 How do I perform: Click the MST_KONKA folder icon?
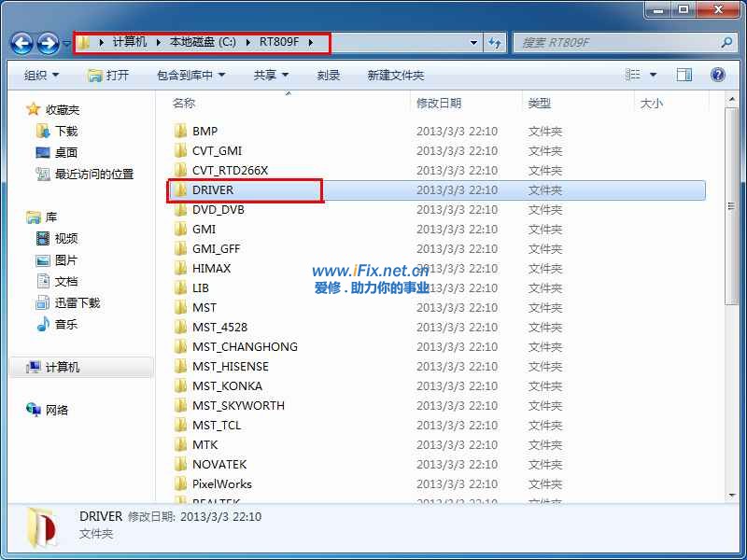tap(181, 385)
